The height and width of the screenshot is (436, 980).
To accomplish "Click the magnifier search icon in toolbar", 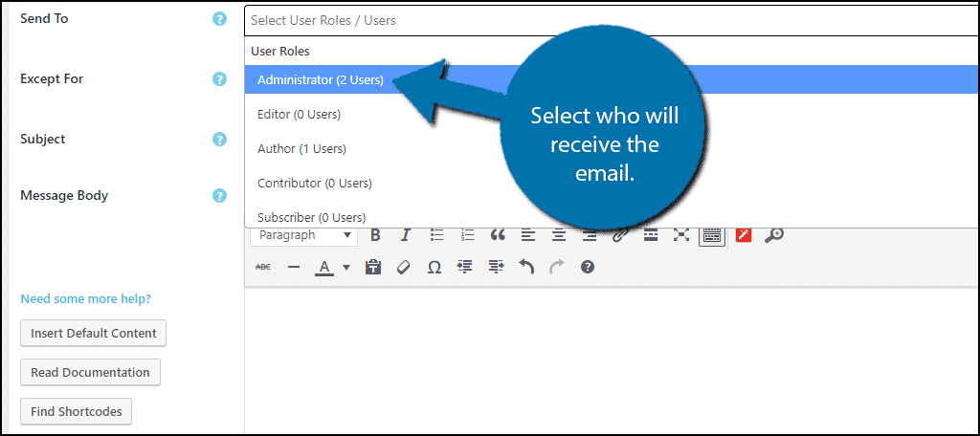I will [x=773, y=235].
